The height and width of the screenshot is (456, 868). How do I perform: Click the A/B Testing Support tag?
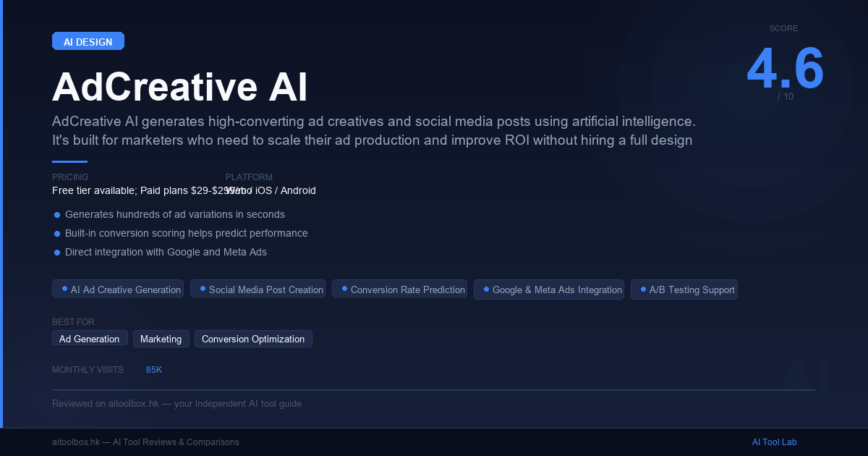coord(684,289)
